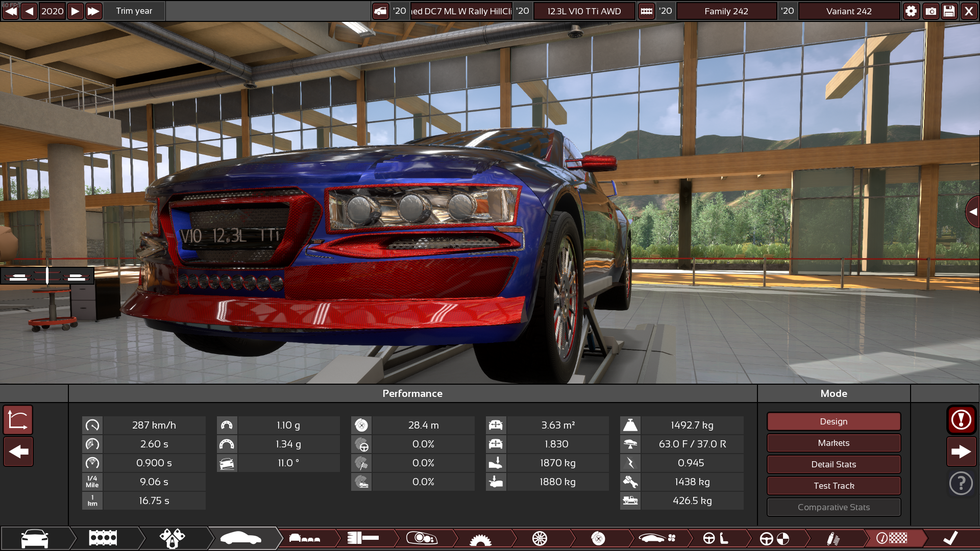Go to next step with right arrow

961,452
